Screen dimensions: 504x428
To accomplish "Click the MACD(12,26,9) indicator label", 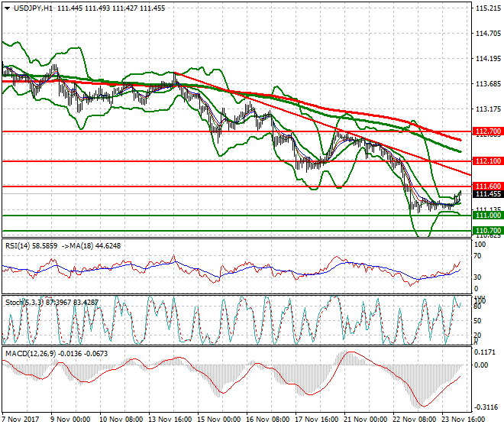I will pos(57,354).
